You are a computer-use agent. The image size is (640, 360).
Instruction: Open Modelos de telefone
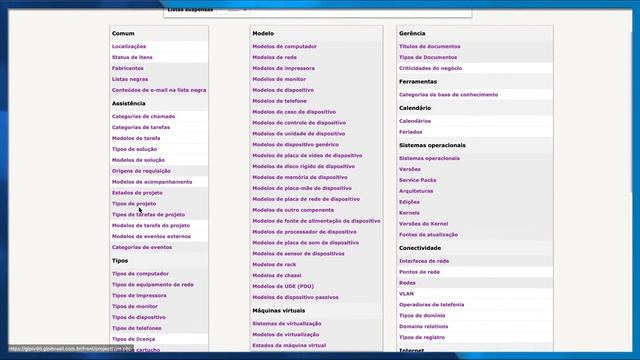coord(279,101)
